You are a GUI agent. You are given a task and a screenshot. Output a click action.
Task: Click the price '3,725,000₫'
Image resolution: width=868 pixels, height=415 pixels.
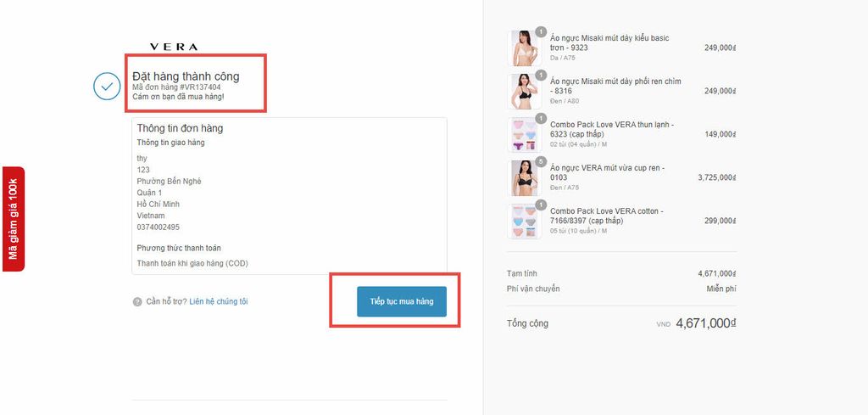tap(717, 177)
